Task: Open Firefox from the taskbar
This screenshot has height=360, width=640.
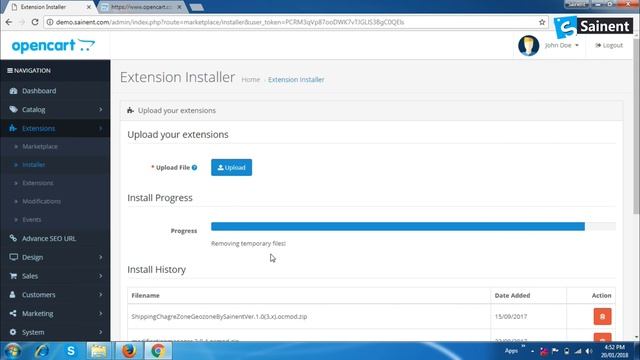Action: click(129, 351)
